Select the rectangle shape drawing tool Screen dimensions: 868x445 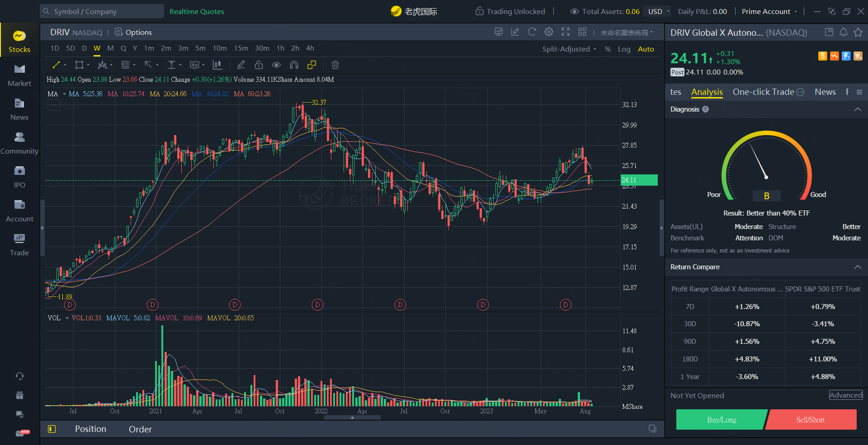click(79, 65)
